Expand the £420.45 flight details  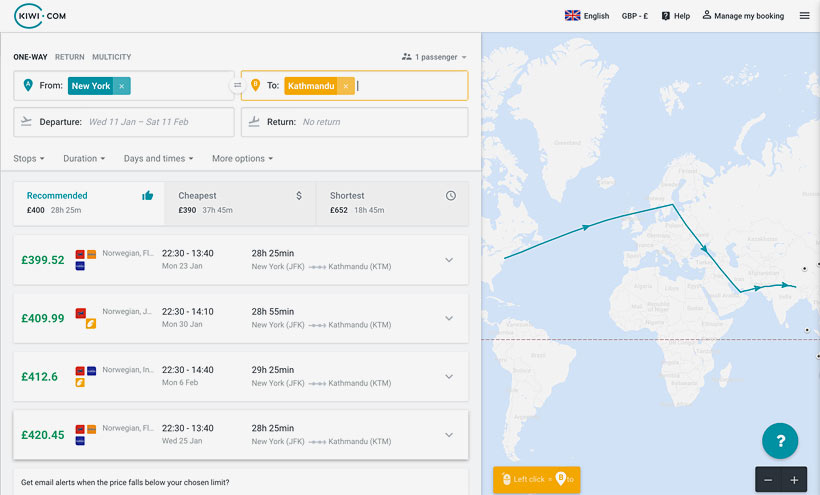pos(449,434)
